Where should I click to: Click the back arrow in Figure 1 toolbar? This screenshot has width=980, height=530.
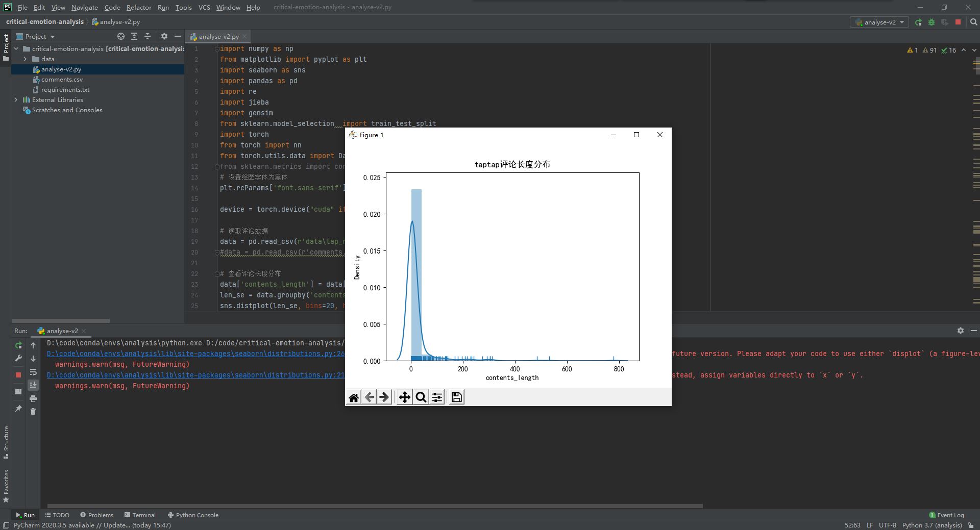369,397
